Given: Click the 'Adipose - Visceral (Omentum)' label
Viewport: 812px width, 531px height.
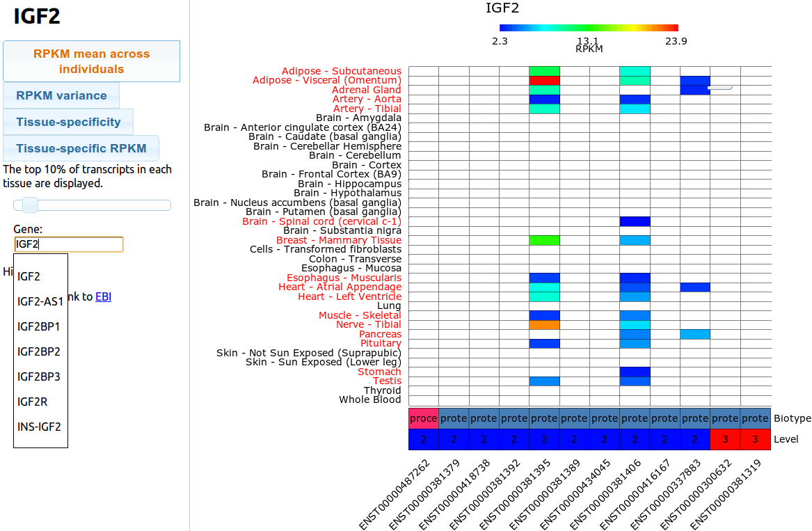Looking at the screenshot, I should click(327, 80).
